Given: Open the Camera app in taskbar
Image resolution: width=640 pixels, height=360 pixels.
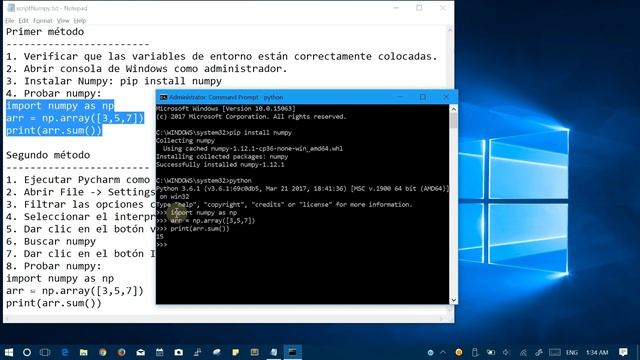Looking at the screenshot, I should pos(178,352).
